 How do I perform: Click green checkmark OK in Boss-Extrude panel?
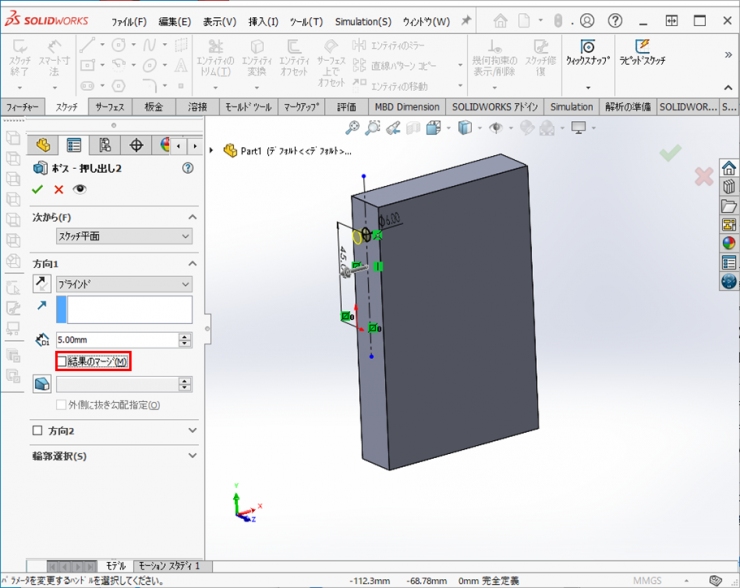coord(38,189)
